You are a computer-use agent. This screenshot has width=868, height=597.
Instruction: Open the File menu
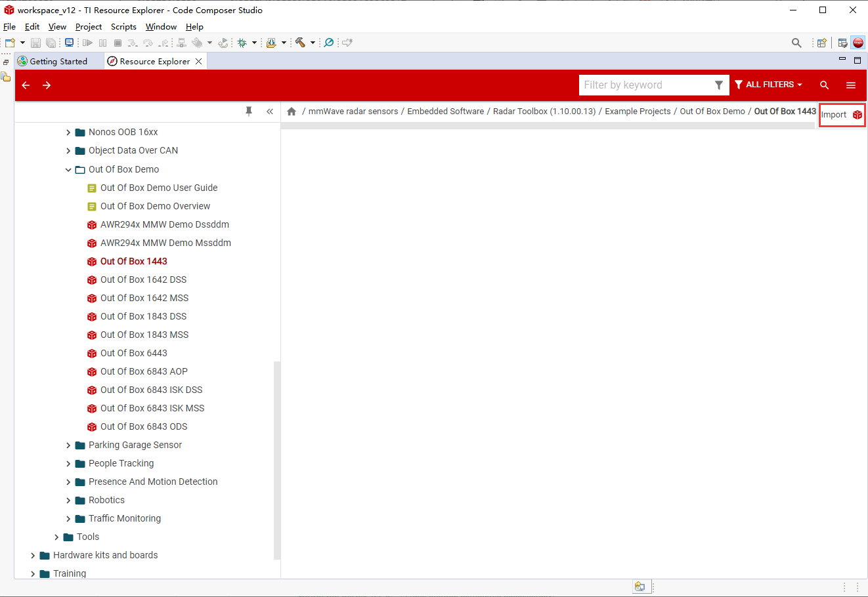coord(9,27)
